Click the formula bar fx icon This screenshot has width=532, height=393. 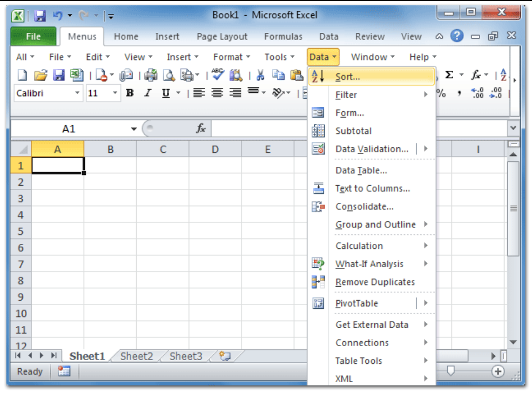point(201,128)
